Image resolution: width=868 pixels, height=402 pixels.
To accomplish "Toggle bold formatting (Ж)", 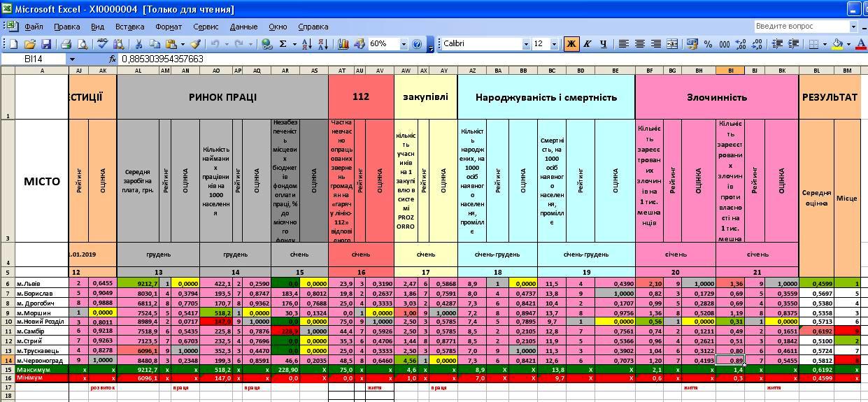I will tap(571, 44).
